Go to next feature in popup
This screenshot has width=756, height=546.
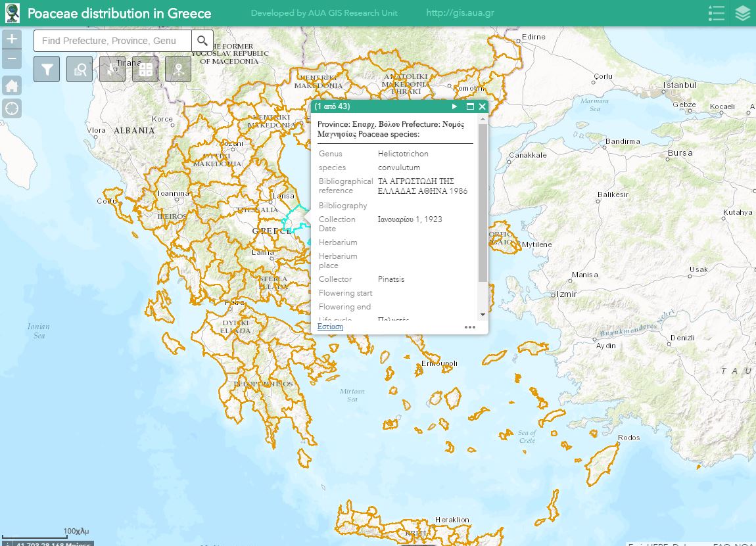point(454,106)
